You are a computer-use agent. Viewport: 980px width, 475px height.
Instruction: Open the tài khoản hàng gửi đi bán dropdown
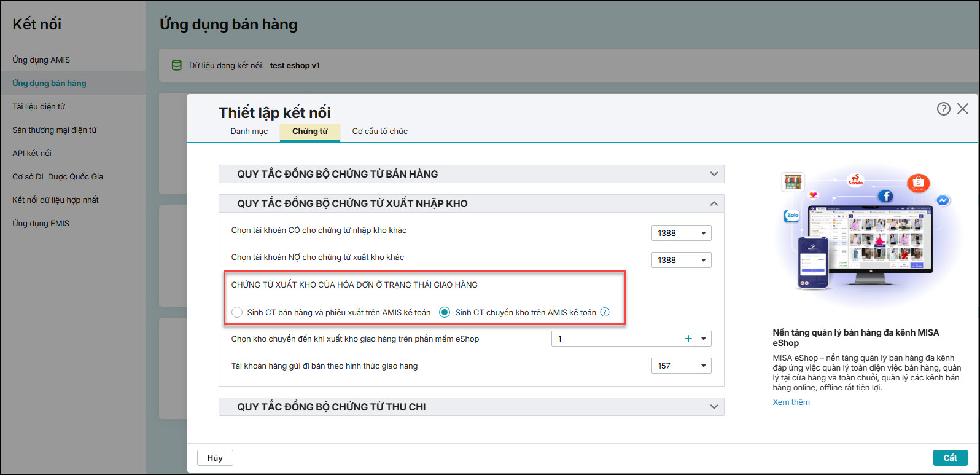click(x=681, y=366)
